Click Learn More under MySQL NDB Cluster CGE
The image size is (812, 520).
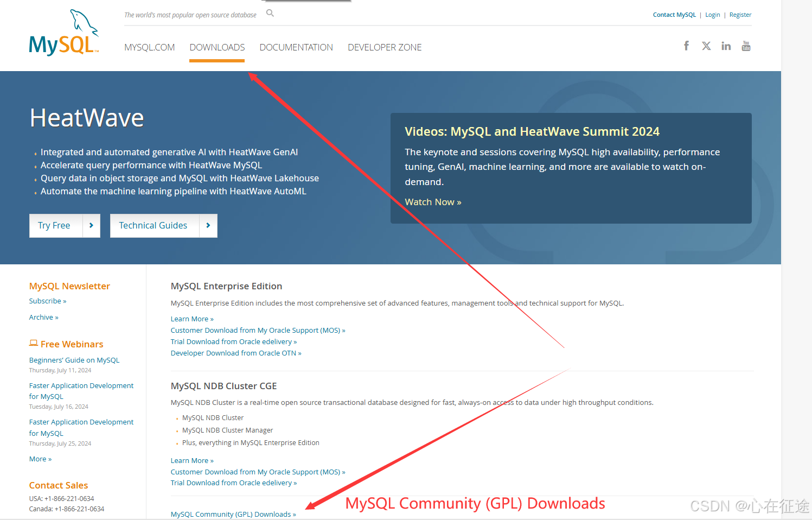(x=192, y=460)
